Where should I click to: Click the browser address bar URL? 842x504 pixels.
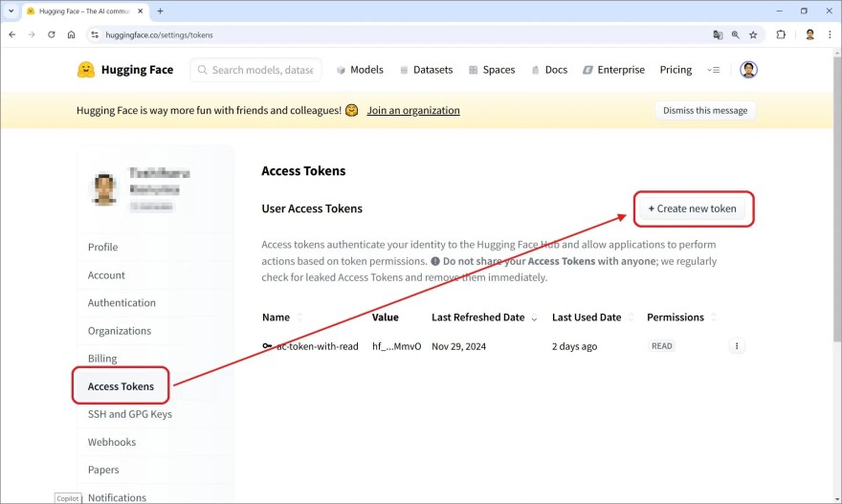click(x=159, y=34)
